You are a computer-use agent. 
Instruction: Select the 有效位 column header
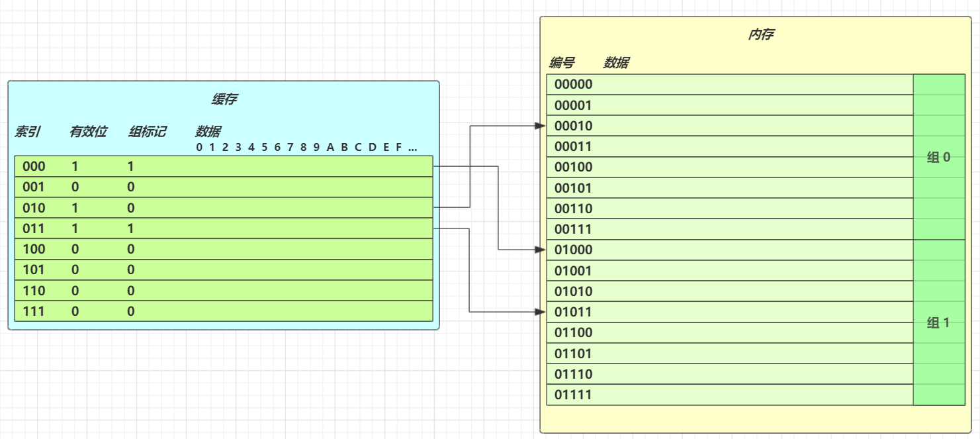[x=87, y=132]
